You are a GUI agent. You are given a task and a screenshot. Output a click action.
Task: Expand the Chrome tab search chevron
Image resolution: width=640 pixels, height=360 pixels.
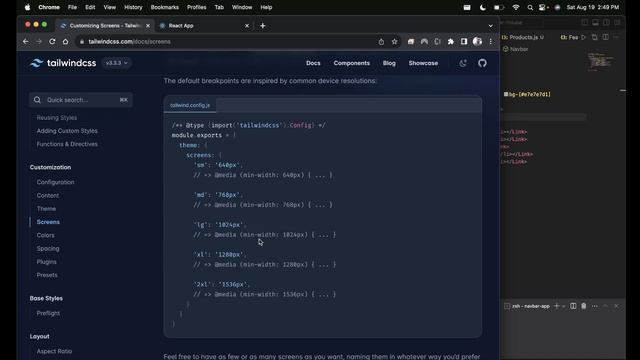(x=490, y=26)
